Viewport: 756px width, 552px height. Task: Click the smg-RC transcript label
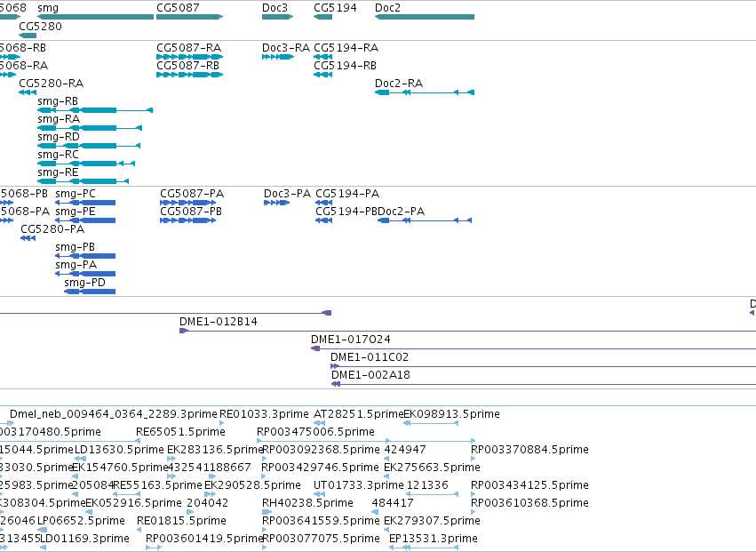[58, 155]
